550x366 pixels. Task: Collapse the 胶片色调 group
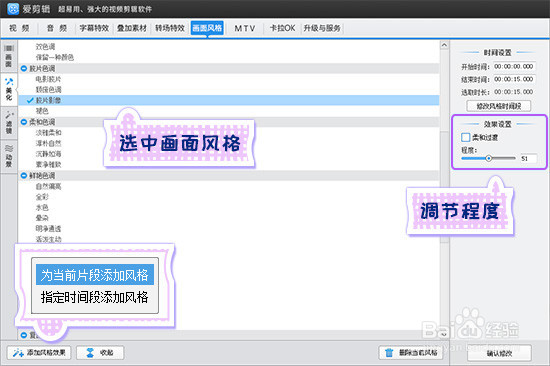(24, 69)
